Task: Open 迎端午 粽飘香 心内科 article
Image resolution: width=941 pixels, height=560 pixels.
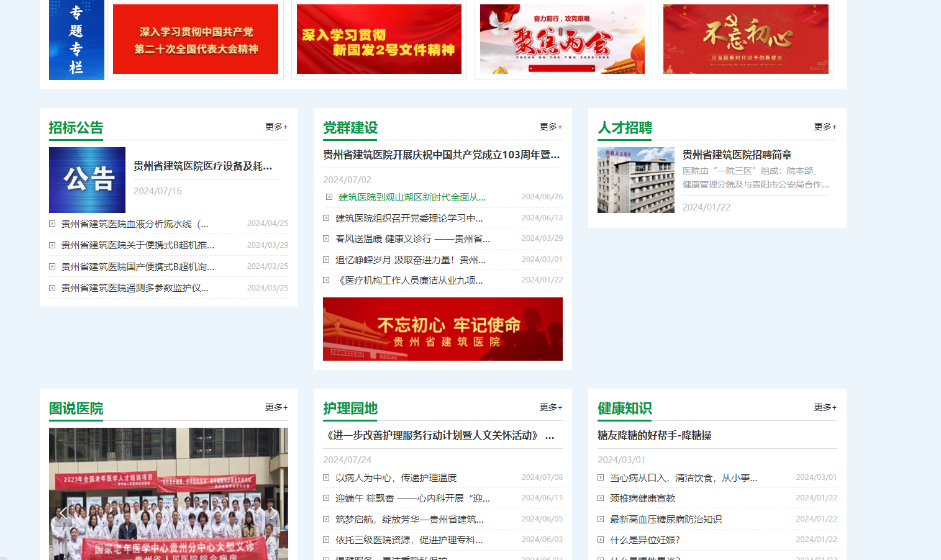Action: (412, 498)
